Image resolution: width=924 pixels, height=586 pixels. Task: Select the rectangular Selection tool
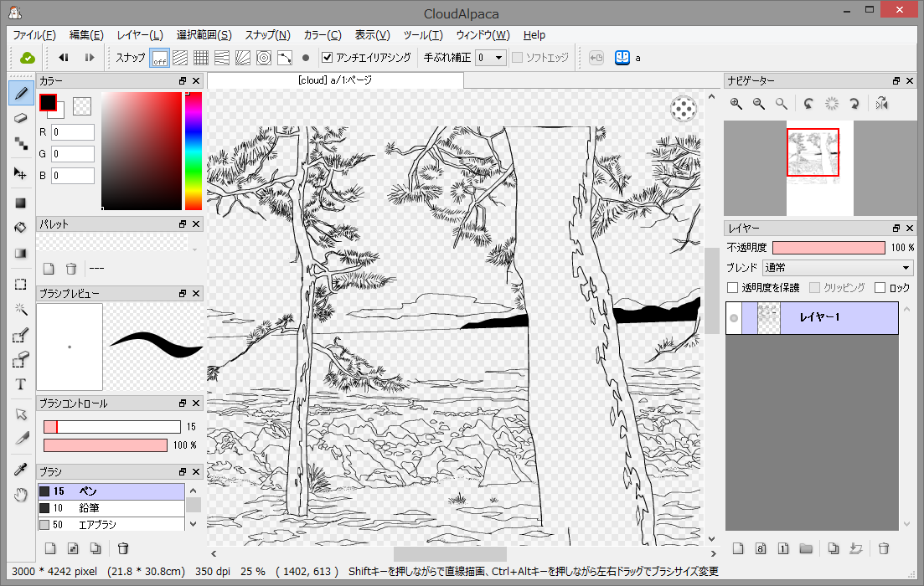point(21,285)
